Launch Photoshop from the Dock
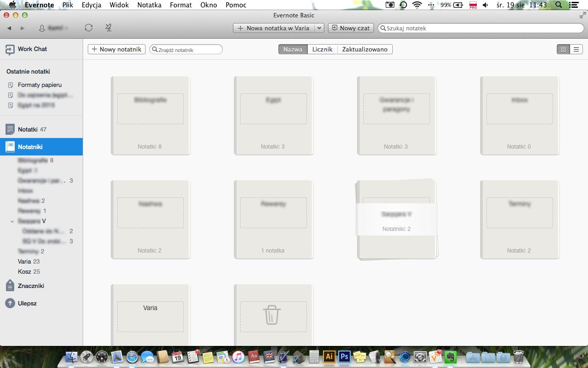This screenshot has width=588, height=368. pos(344,357)
